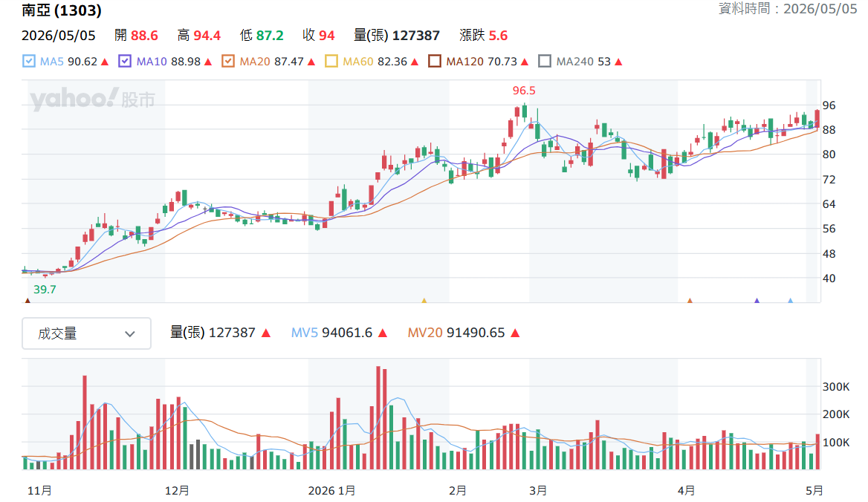Screen dimensions: 868x502
Task: Click the MA20 value 87.47
Action: (x=288, y=62)
